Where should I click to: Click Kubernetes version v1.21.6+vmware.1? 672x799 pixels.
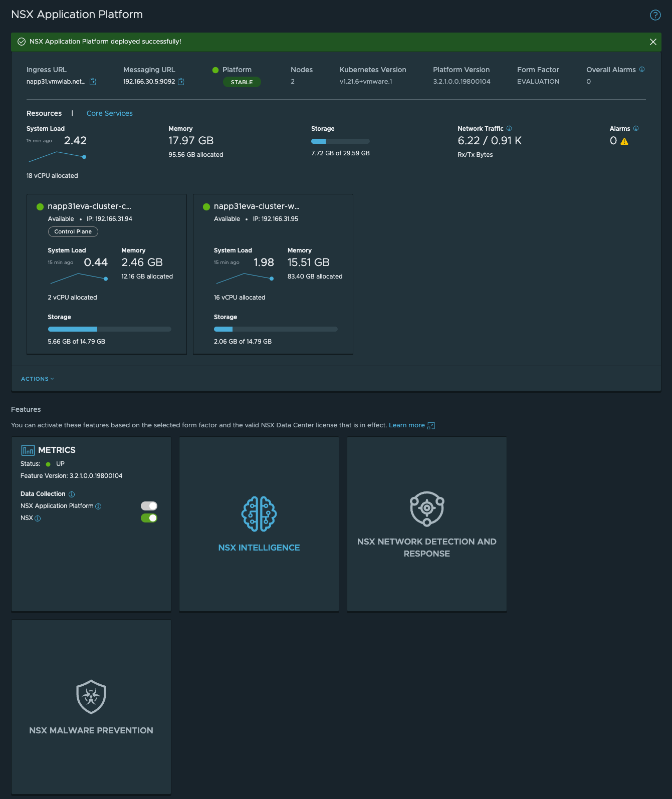click(x=366, y=82)
